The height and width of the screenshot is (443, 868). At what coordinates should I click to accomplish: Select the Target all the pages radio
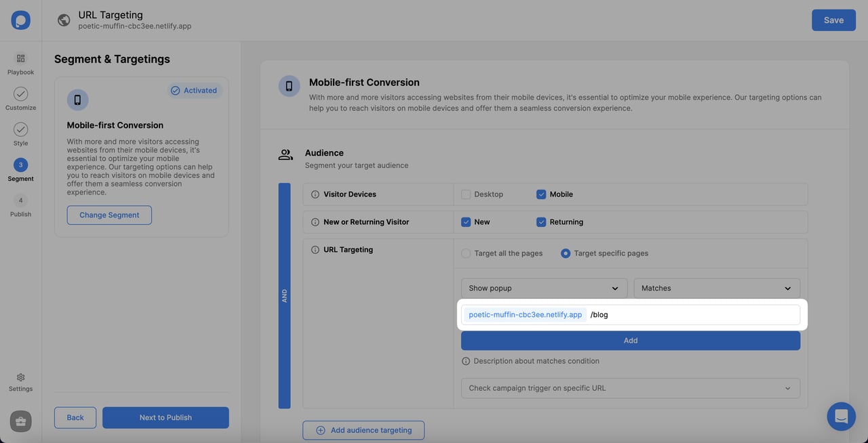pos(466,253)
